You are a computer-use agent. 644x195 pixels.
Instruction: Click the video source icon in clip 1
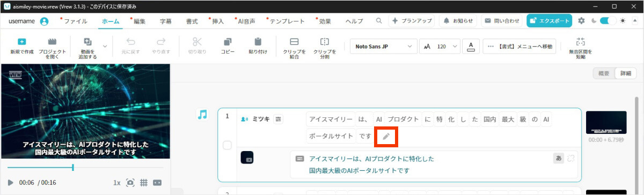(246, 157)
